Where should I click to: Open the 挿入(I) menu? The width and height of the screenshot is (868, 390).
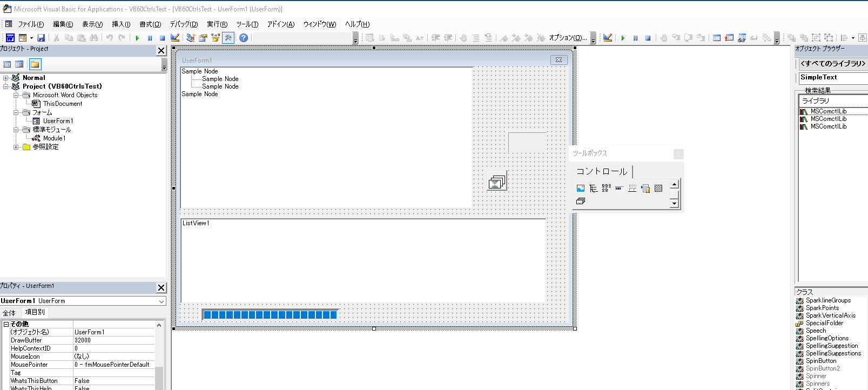pos(121,24)
